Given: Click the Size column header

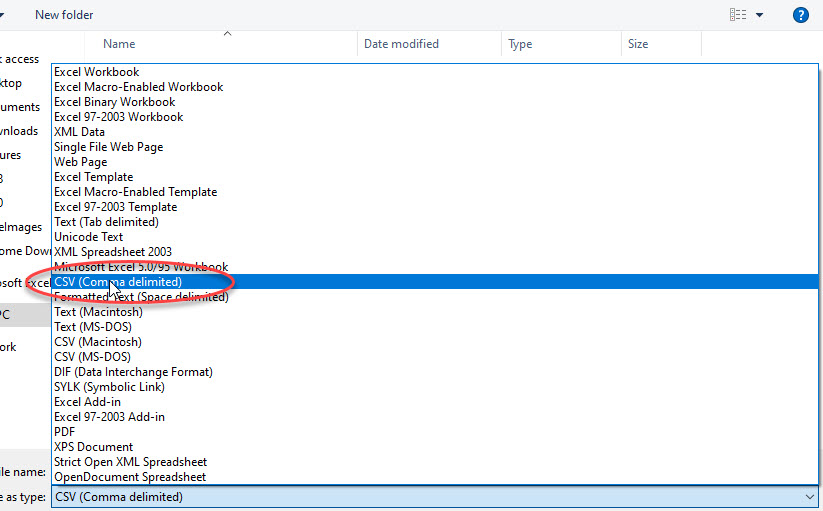Looking at the screenshot, I should pyautogui.click(x=638, y=44).
